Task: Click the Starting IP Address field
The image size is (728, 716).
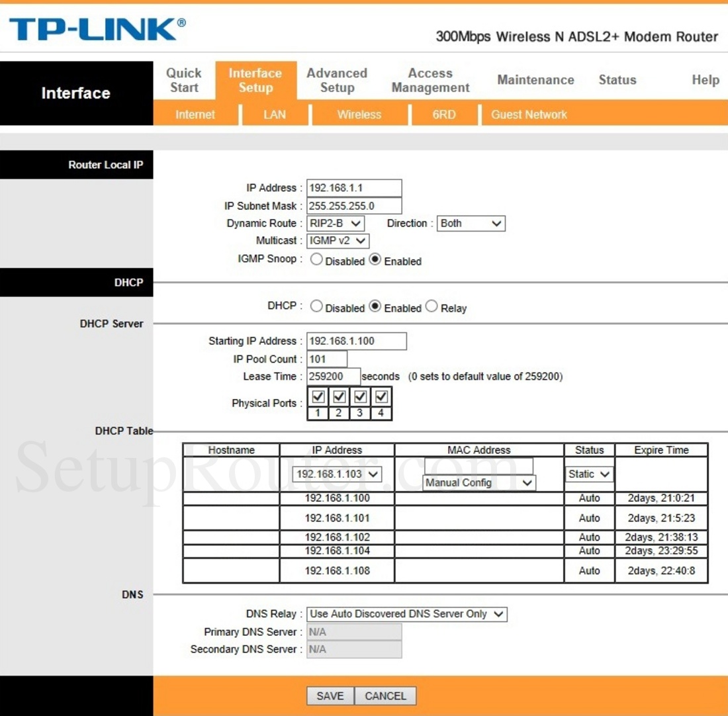Action: coord(355,341)
